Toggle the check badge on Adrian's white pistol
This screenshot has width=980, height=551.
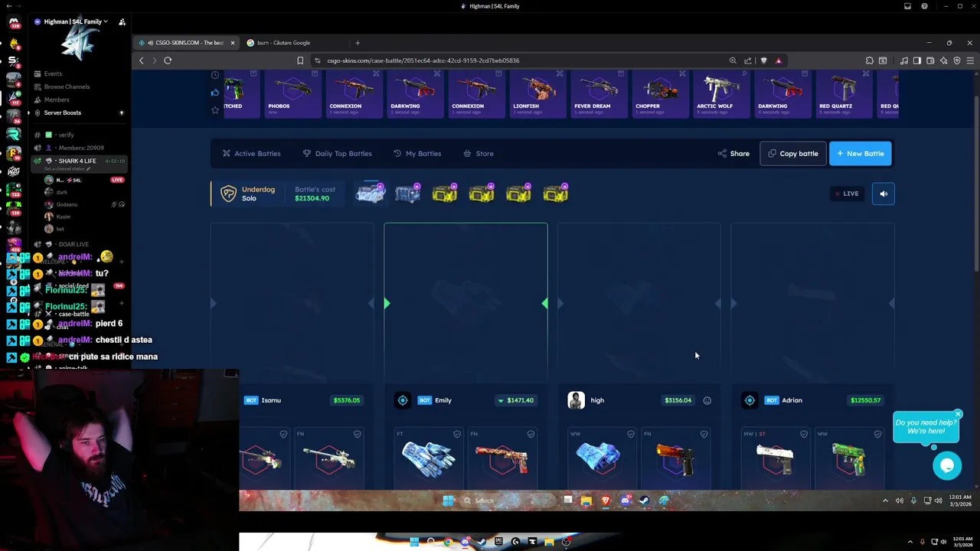(x=804, y=434)
